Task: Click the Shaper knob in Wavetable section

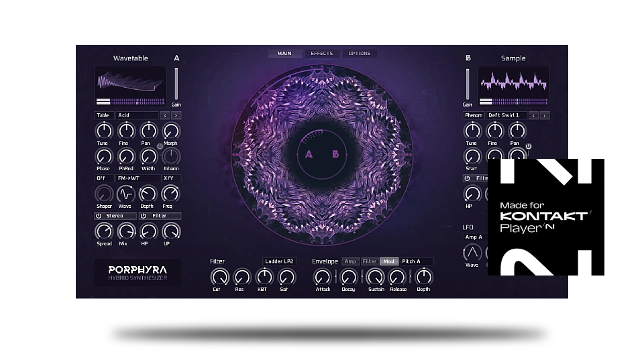Action: pos(104,194)
